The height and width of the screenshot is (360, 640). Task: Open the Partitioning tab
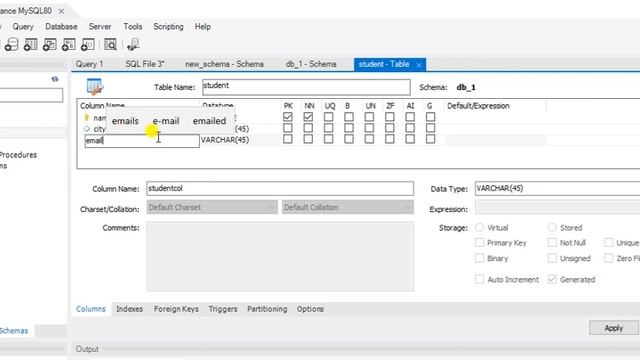267,309
